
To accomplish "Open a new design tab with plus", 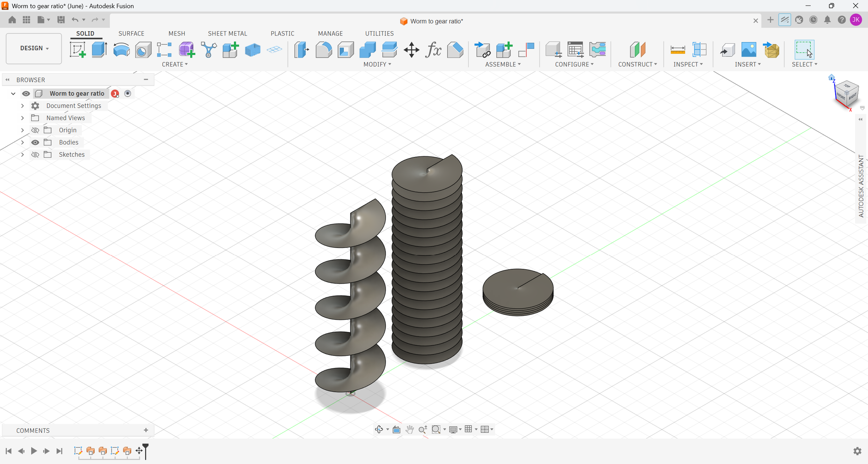I will (770, 20).
